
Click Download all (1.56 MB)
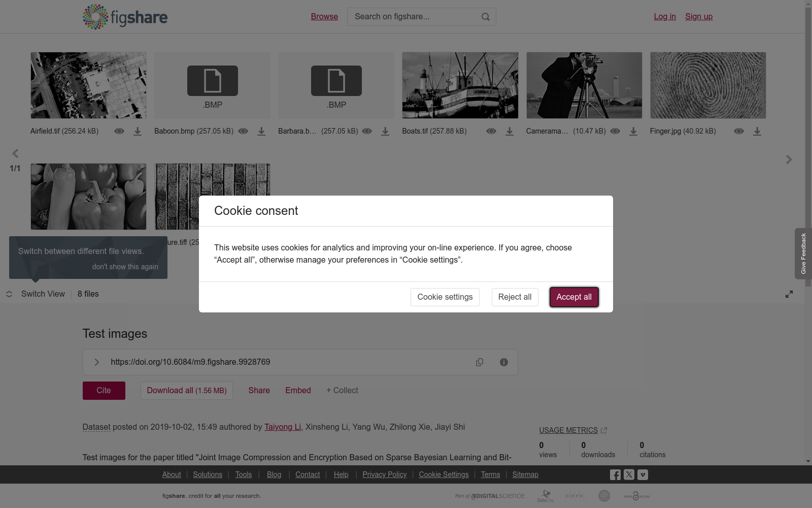pos(187,391)
